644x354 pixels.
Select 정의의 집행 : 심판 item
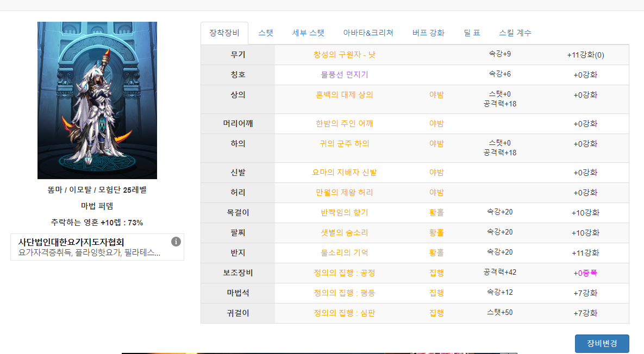344,313
